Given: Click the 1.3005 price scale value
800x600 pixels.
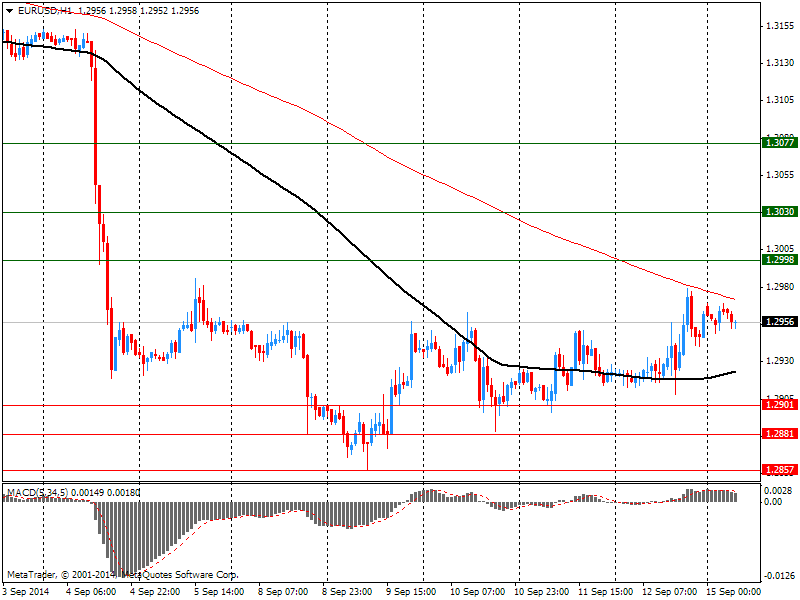Looking at the screenshot, I should coord(780,248).
